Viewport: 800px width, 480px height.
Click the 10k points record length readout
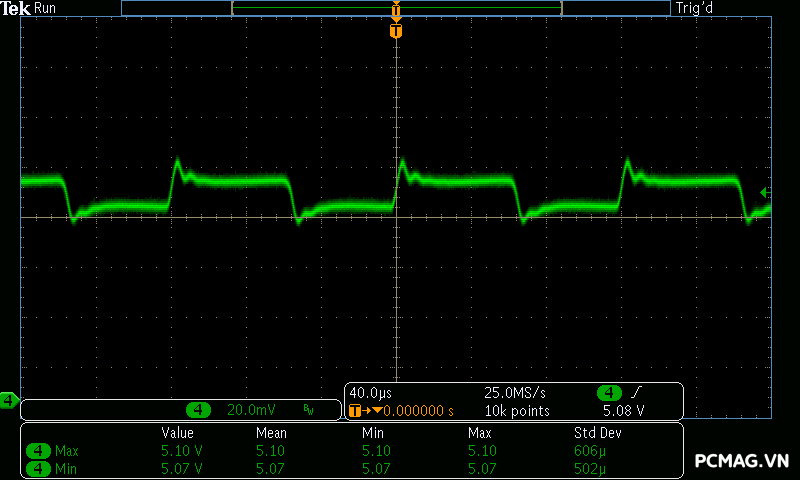517,411
